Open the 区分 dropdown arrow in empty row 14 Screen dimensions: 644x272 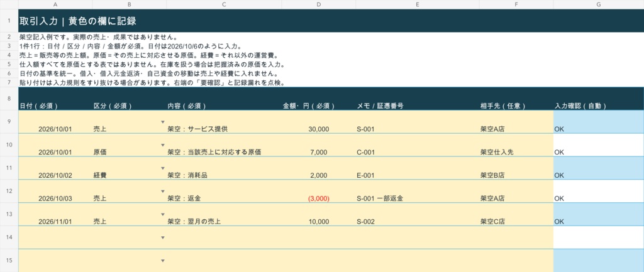click(163, 237)
